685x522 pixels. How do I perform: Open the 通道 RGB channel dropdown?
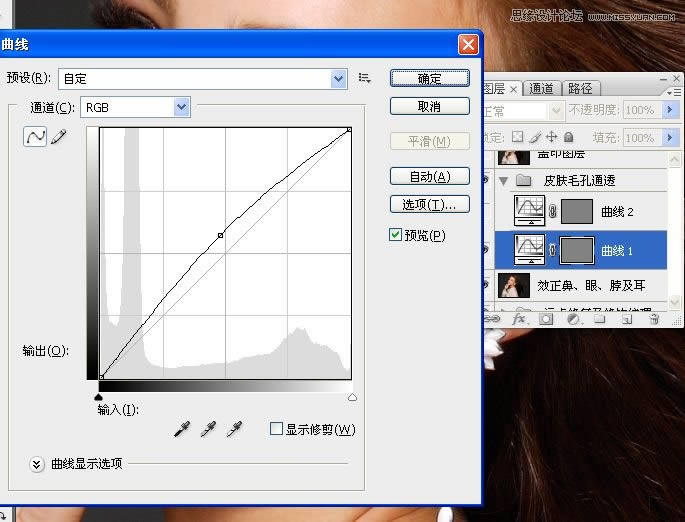pos(181,107)
